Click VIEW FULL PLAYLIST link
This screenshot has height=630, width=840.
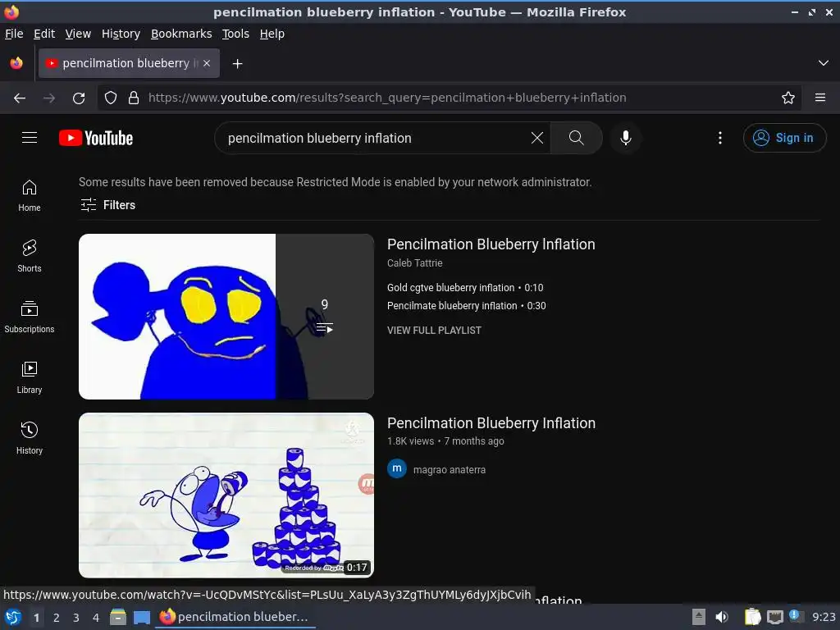pyautogui.click(x=435, y=331)
